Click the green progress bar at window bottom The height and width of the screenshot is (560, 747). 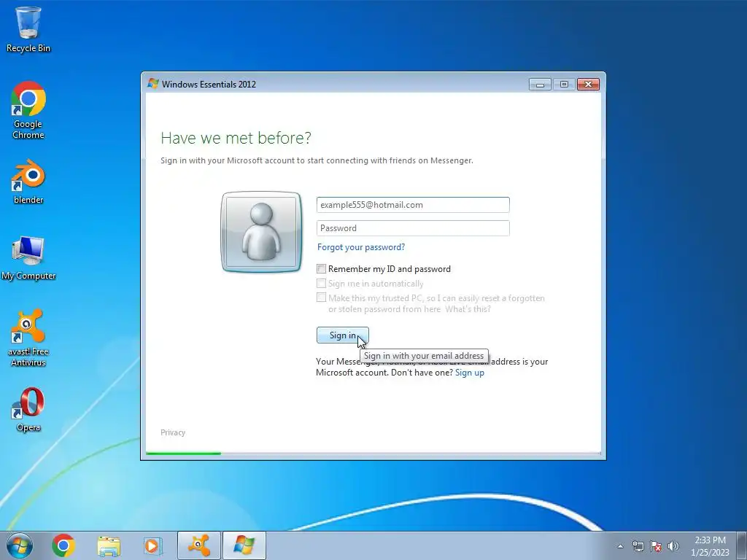(x=183, y=454)
